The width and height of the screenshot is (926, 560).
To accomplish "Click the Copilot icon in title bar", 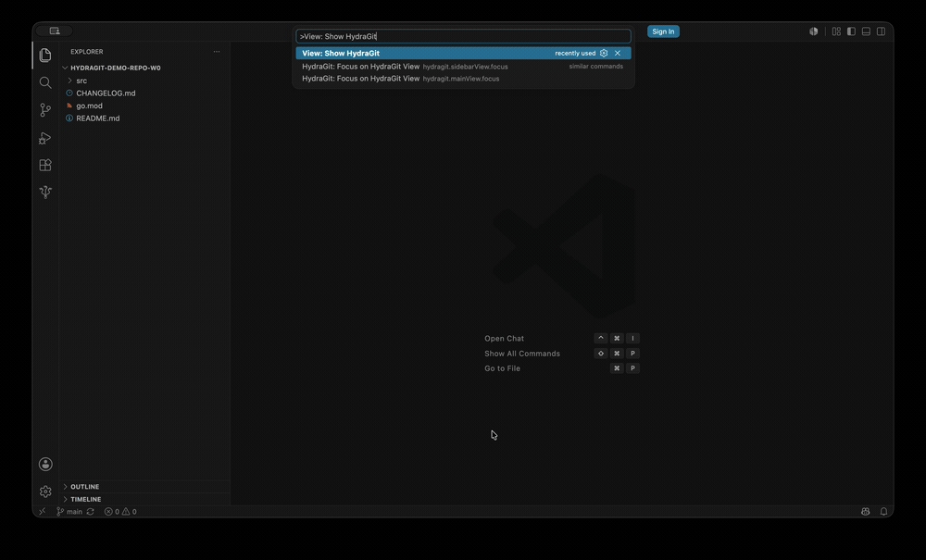I will coord(813,31).
